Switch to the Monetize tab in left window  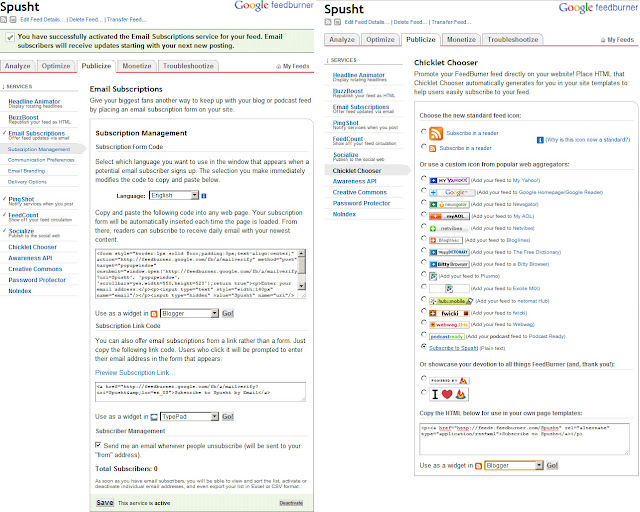coord(137,66)
